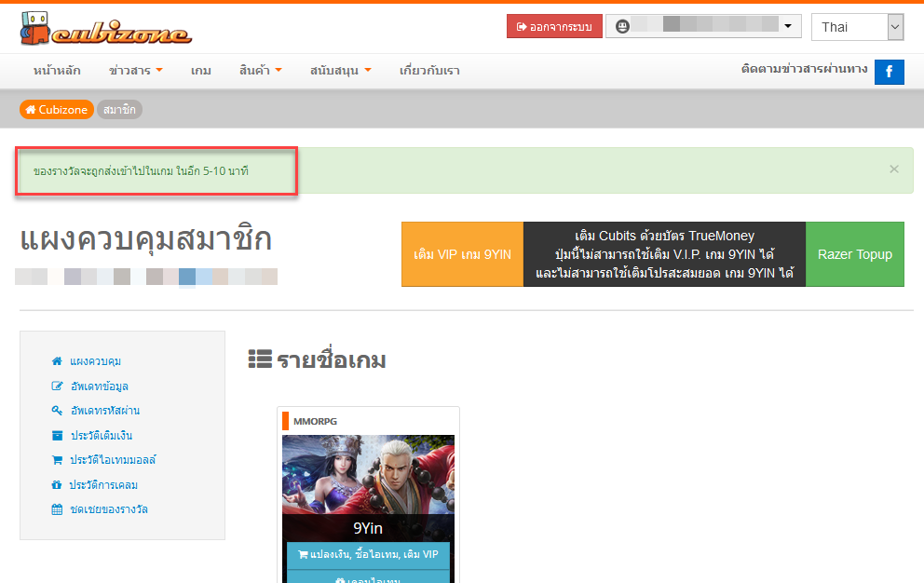Click ติดตามข่าวสารผ่านทาง text
The image size is (924, 583).
(805, 69)
